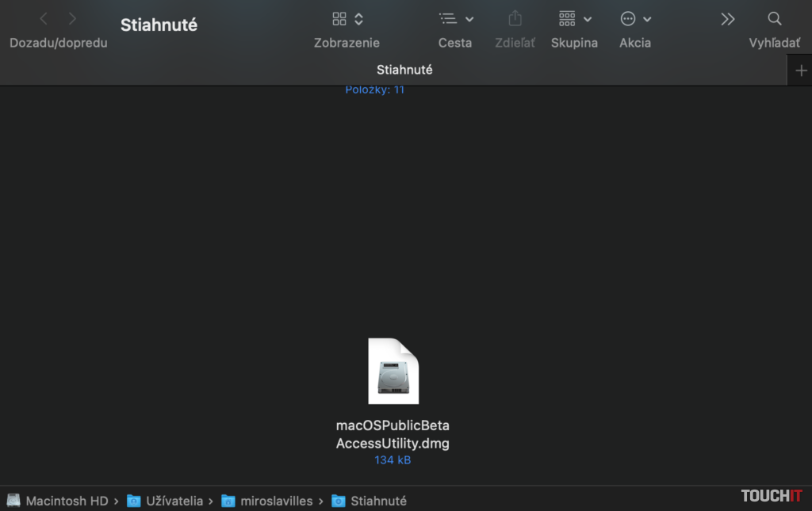
Task: Click the Akcia action icon
Action: [x=629, y=17]
